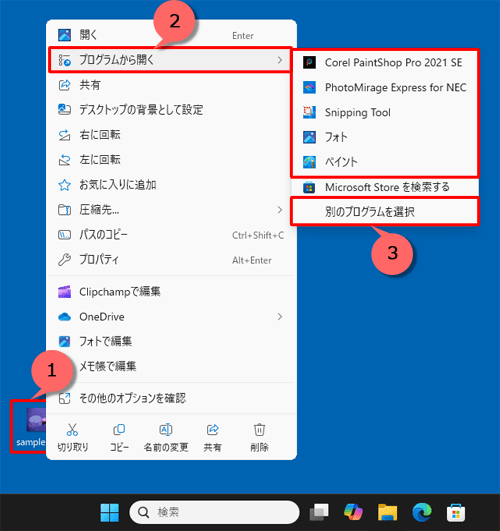
Task: Expand the OneDrive submenu chevron
Action: coord(280,317)
